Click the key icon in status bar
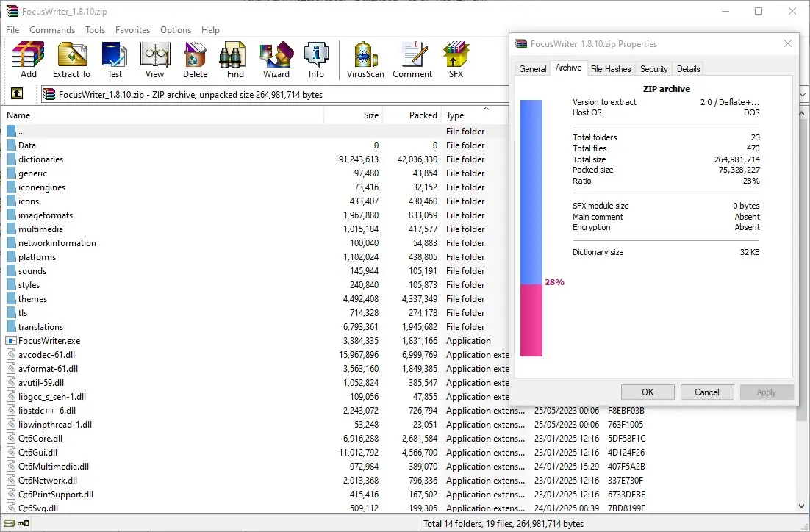The image size is (810, 532). point(24,523)
